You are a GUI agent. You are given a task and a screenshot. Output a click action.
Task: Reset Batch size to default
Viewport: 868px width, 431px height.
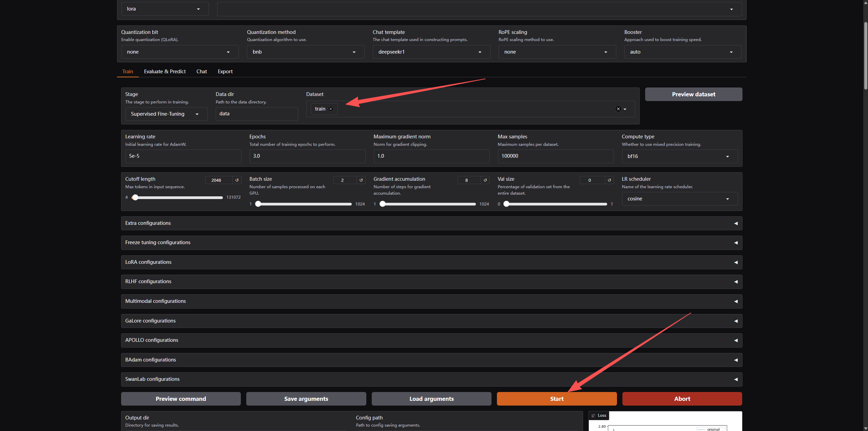click(x=361, y=180)
